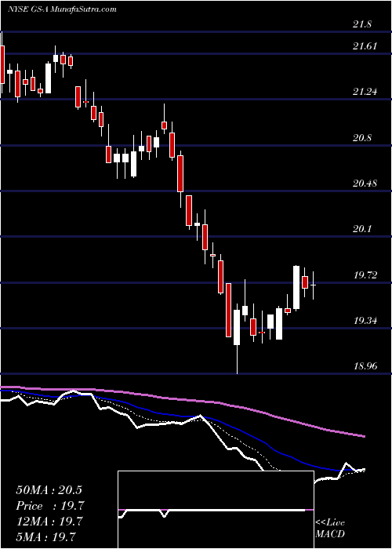
Task: Click the 18.96 price axis label
Action: [365, 366]
